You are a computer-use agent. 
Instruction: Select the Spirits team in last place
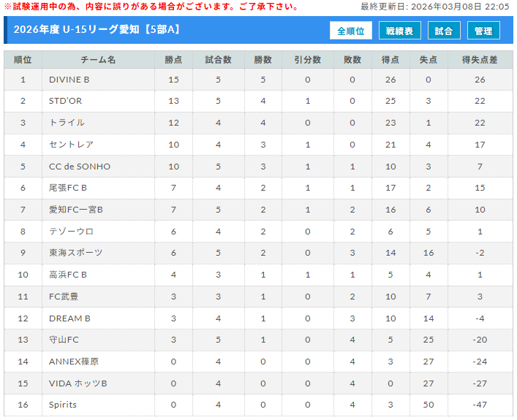tap(63, 405)
